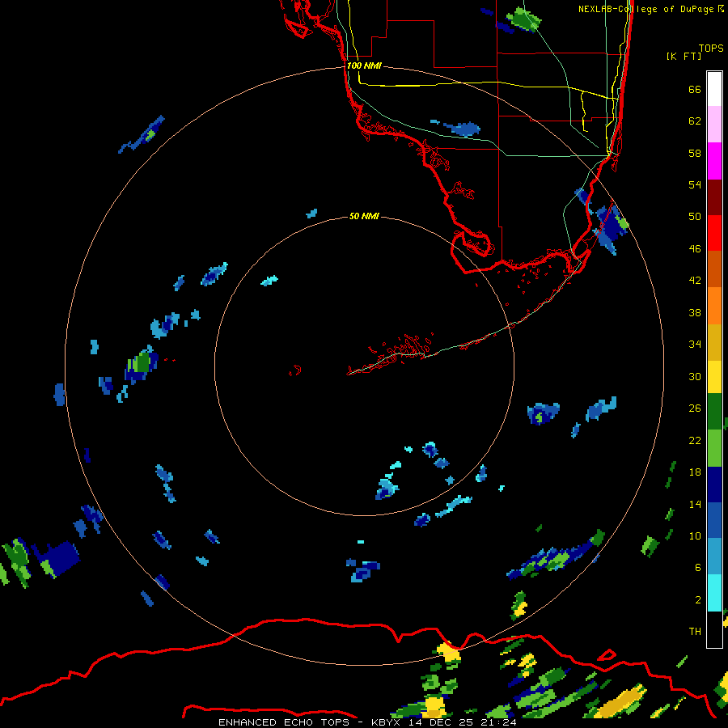
Task: Click the [K FT] units label
Action: pos(684,56)
